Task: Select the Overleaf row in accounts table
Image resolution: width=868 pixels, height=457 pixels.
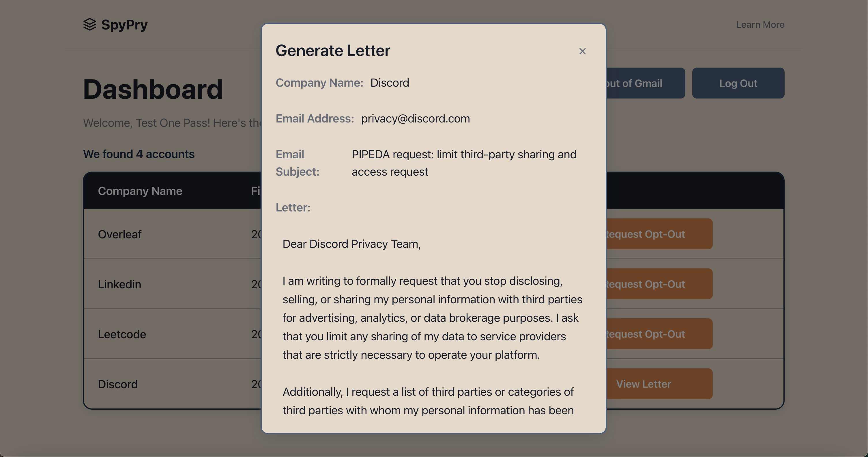Action: (x=120, y=234)
